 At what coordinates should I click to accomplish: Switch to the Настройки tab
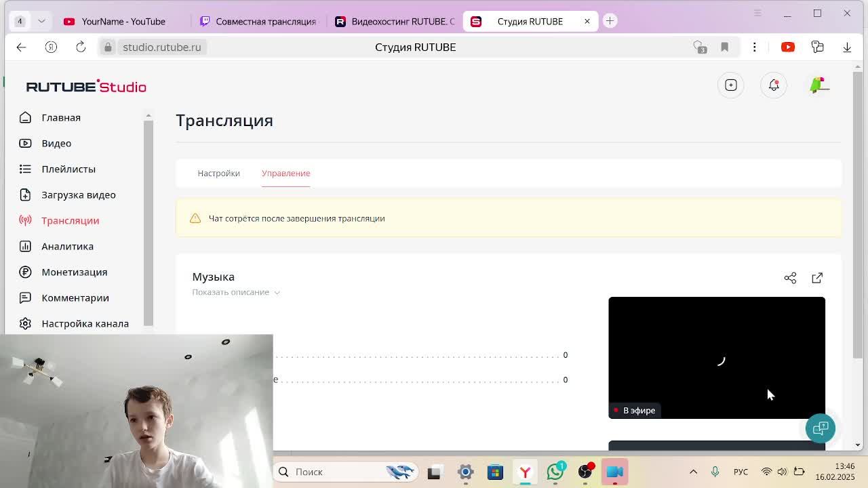pos(218,173)
